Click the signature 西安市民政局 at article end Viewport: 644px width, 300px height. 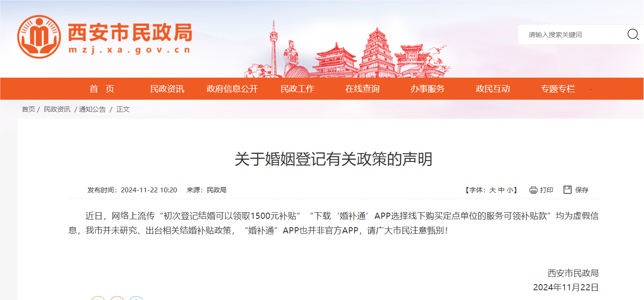tap(573, 273)
